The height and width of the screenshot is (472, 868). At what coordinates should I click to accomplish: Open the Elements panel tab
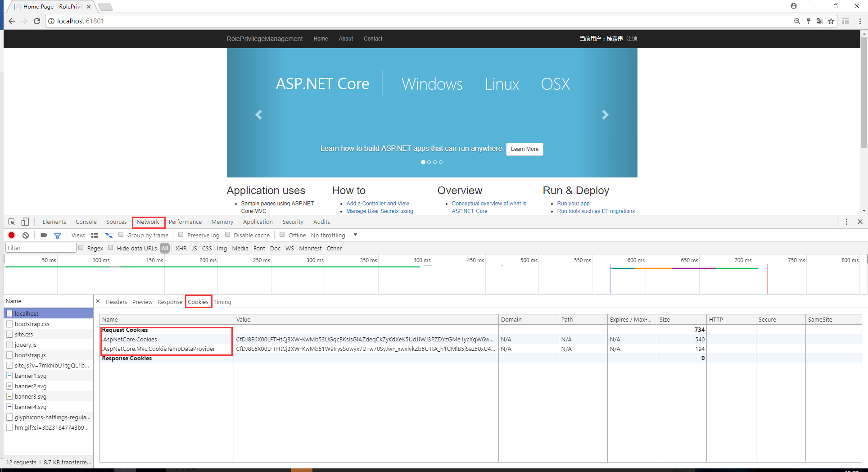(x=54, y=222)
